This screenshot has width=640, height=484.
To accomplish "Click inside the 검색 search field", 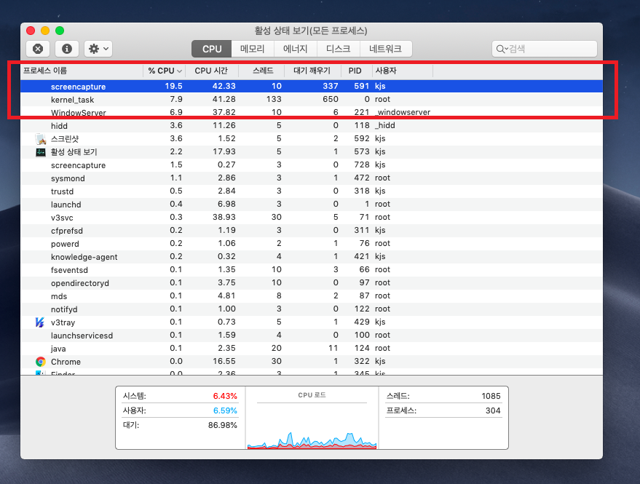I will click(x=550, y=48).
